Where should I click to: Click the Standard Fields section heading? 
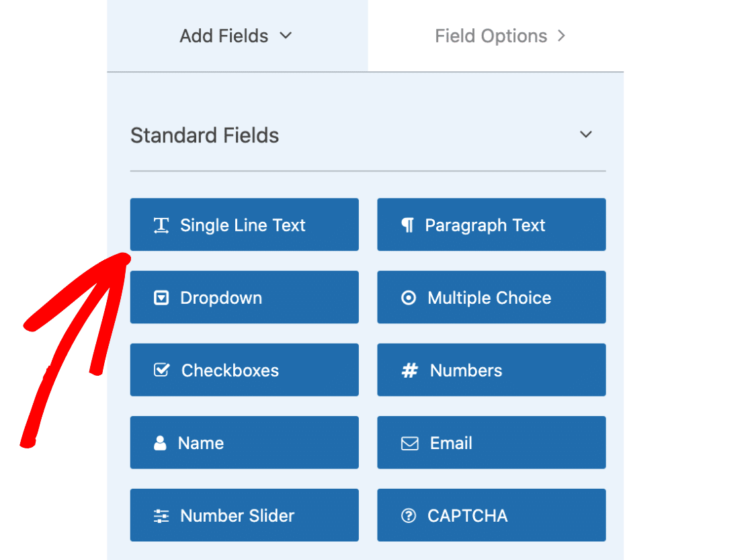[x=205, y=135]
